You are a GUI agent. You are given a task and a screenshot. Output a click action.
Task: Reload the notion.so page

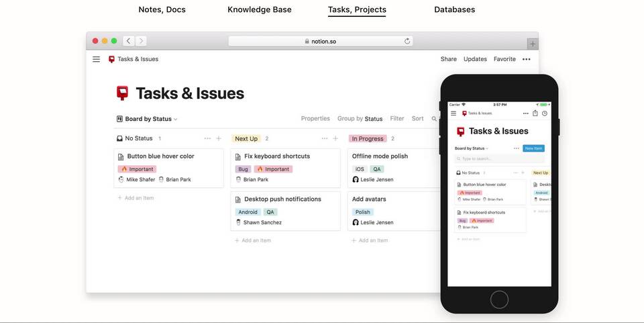407,41
